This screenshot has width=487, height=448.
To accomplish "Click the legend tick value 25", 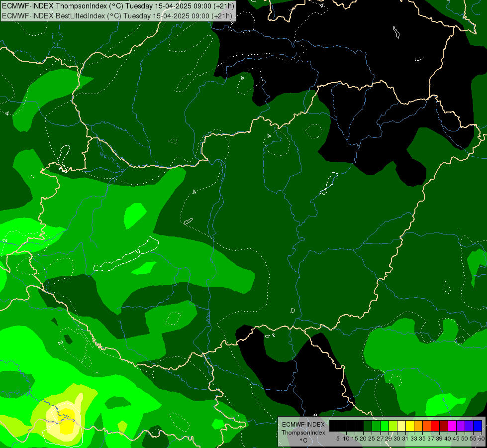I will 372,439.
